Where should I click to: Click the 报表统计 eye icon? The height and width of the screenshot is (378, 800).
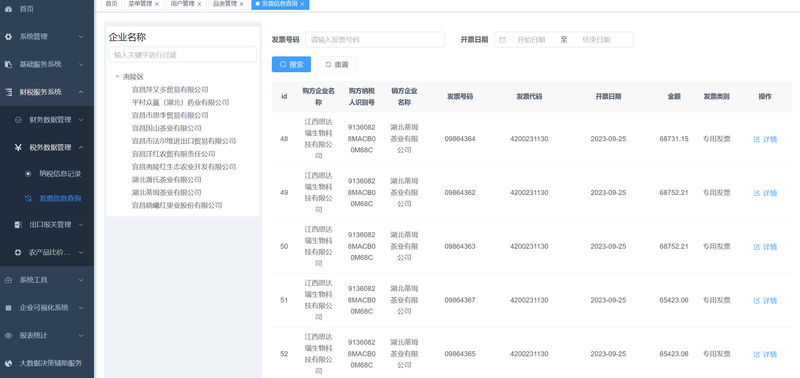[x=8, y=336]
